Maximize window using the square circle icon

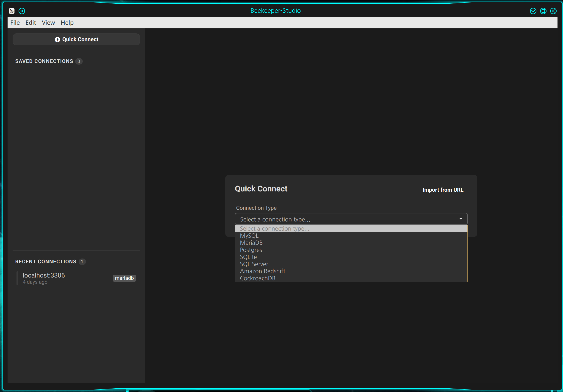pos(543,11)
